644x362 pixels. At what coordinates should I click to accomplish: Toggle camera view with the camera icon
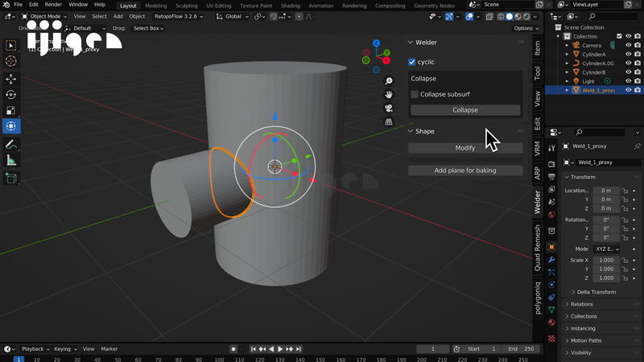[389, 108]
